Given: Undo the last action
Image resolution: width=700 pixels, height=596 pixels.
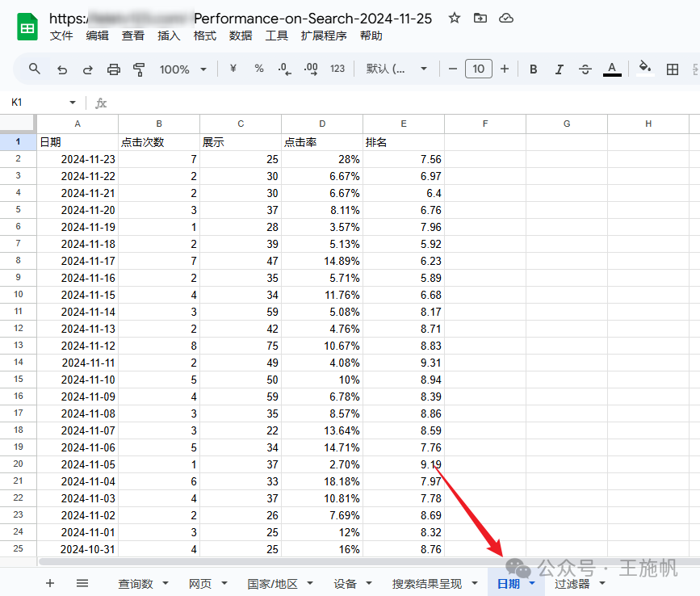Looking at the screenshot, I should (62, 69).
